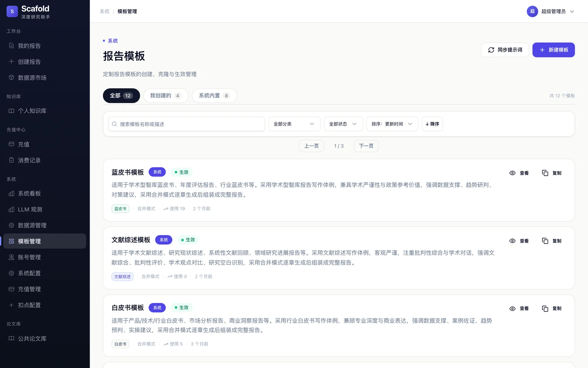
Task: Copy the 蓝皮书模板
Action: [x=552, y=173]
